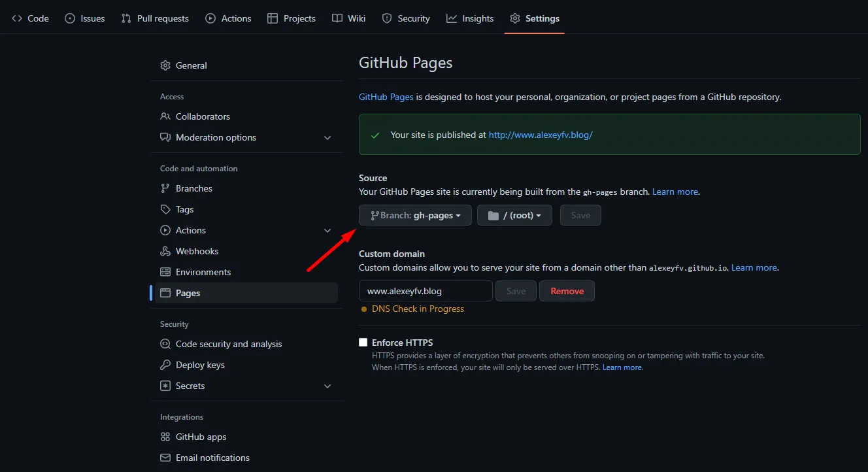Open the Insights graph icon

451,18
